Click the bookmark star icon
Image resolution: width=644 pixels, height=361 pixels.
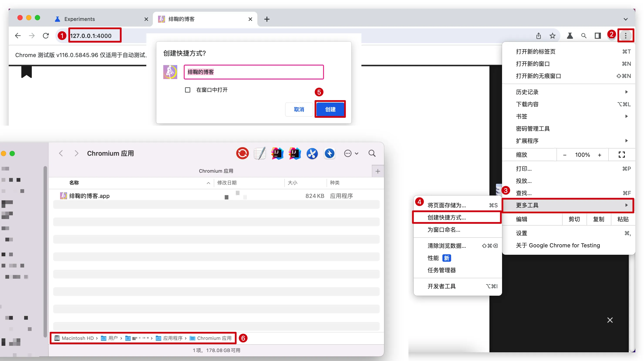552,36
